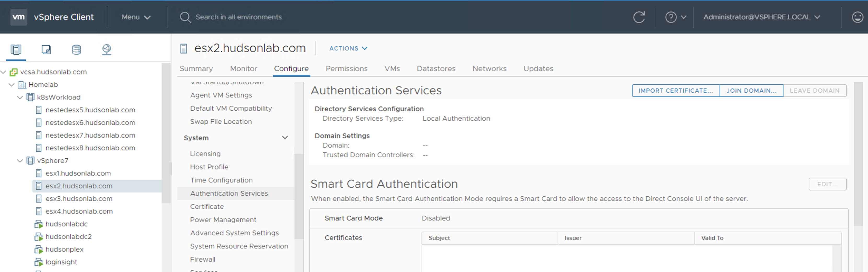Open the Hosts and Clusters inventory view icon
This screenshot has height=272, width=868.
pos(16,50)
